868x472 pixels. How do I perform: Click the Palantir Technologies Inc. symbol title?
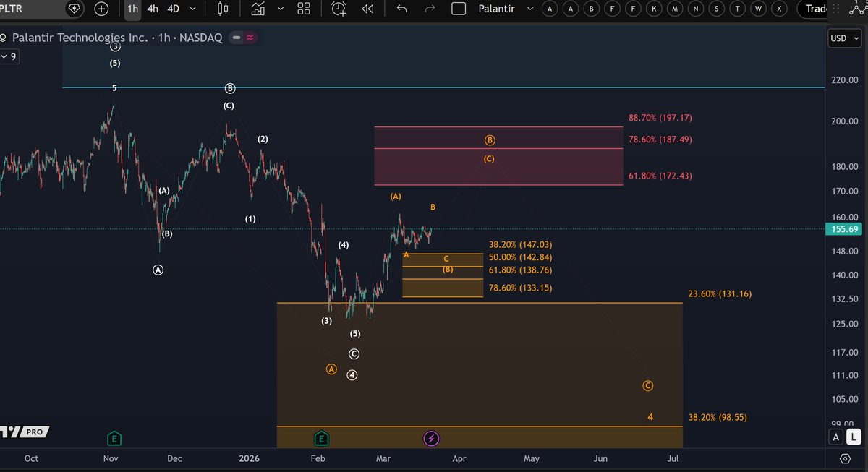tap(80, 38)
